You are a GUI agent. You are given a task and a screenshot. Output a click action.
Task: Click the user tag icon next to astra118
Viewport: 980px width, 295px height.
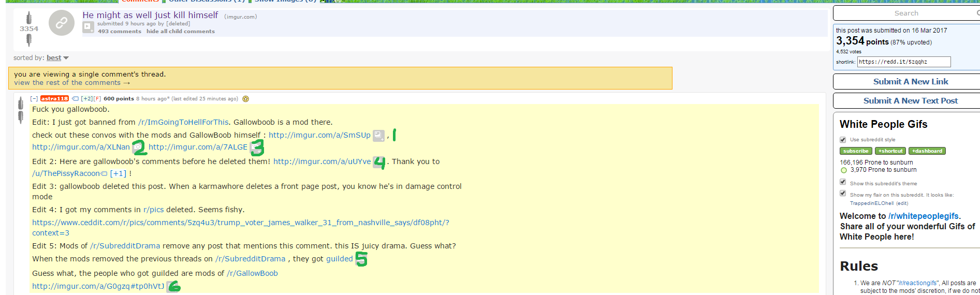click(75, 98)
